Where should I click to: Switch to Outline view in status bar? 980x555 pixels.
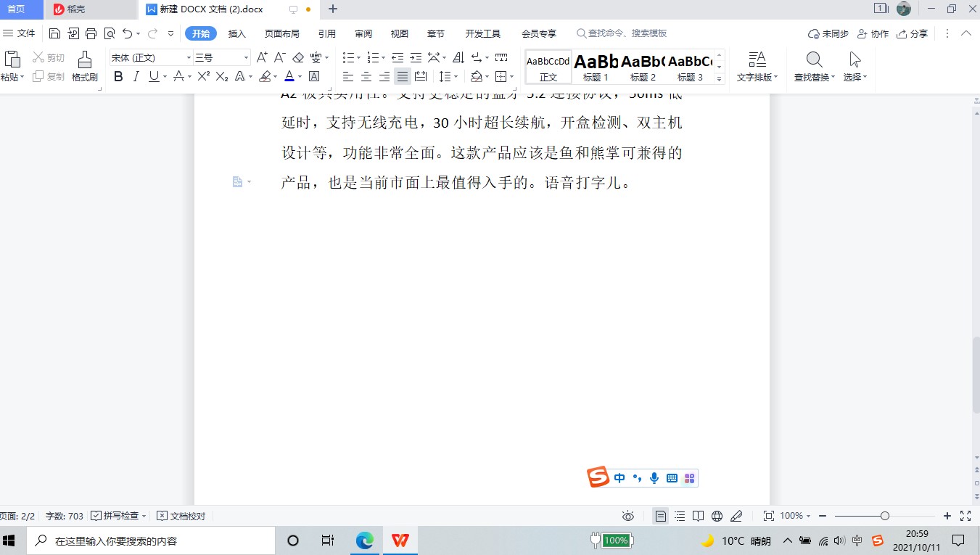click(680, 517)
